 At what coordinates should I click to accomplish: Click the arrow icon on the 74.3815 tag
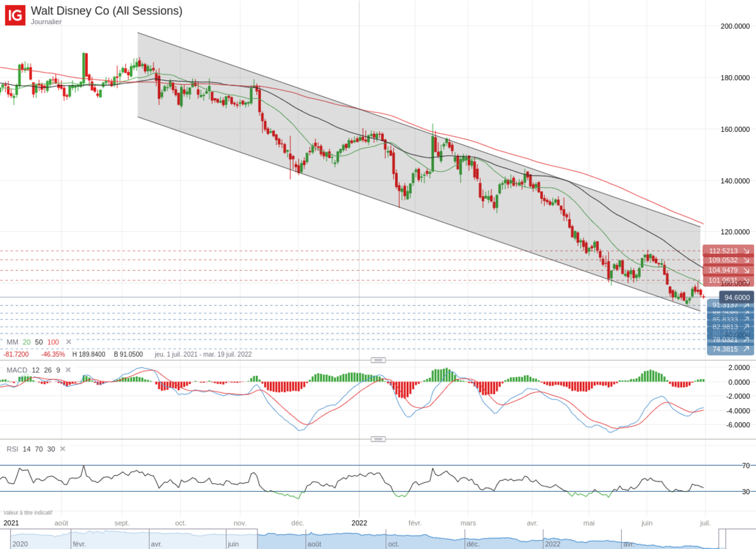click(x=746, y=349)
